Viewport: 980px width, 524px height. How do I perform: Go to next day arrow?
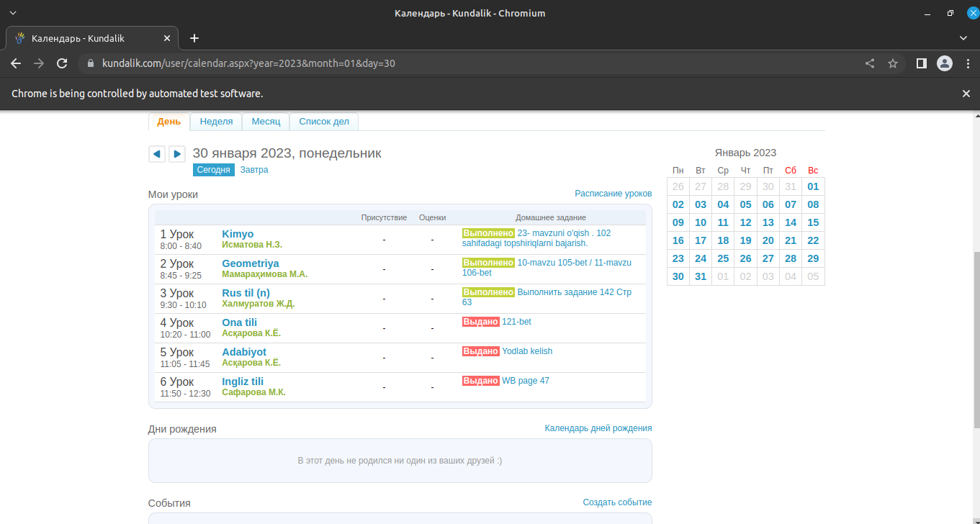point(177,153)
